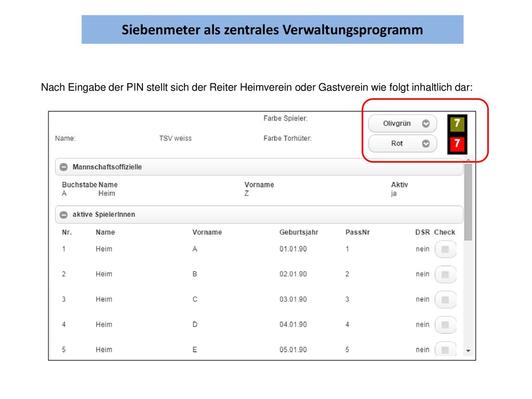Viewport: 532px width, 399px height.
Task: Click the 'PassNr' column header
Action: tap(357, 232)
